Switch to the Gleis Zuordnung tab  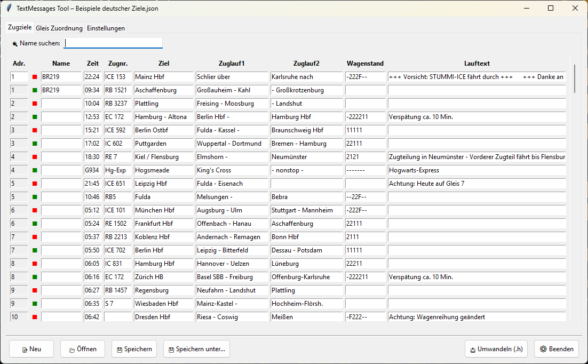pyautogui.click(x=59, y=28)
